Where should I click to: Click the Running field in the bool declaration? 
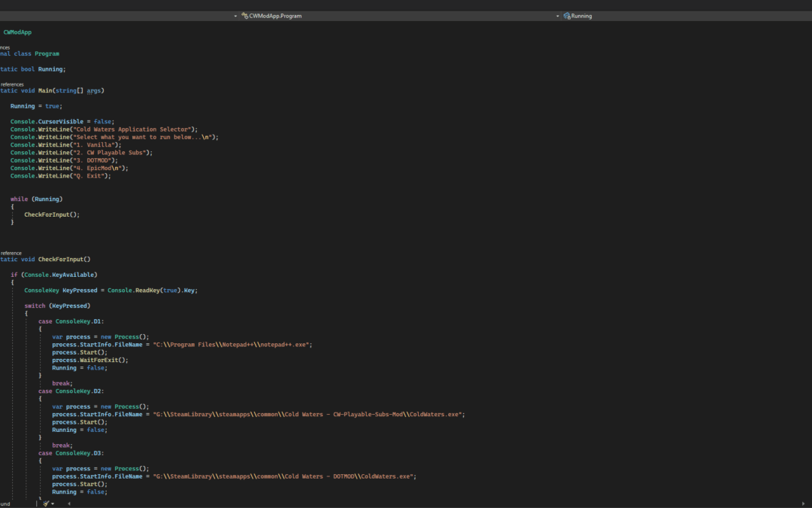tap(50, 69)
